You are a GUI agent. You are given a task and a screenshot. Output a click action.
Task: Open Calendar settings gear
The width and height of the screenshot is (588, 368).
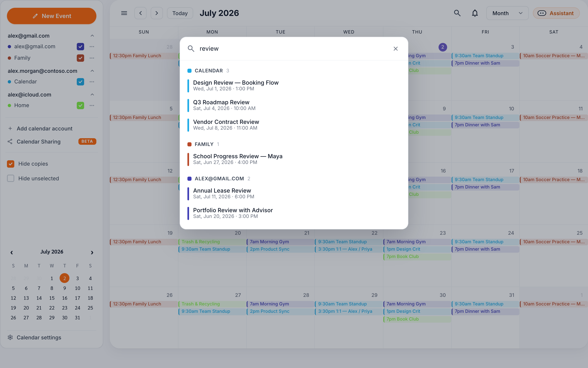[x=10, y=337]
